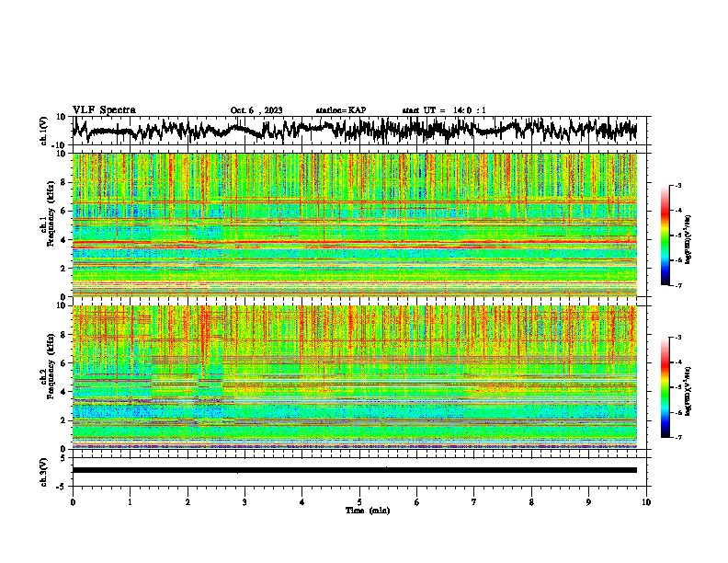Screen dimensions: 728x563
Task: Click the "ch.1(V)" axis label
Action: [x=44, y=131]
